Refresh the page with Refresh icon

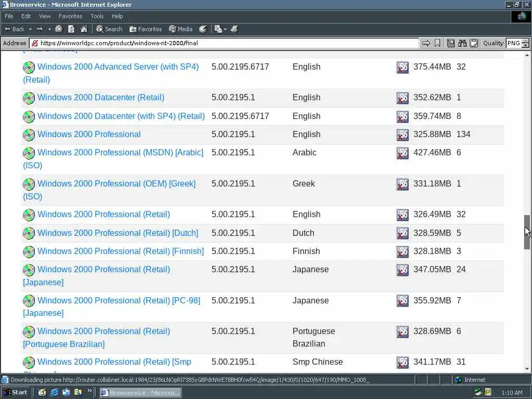tap(71, 29)
